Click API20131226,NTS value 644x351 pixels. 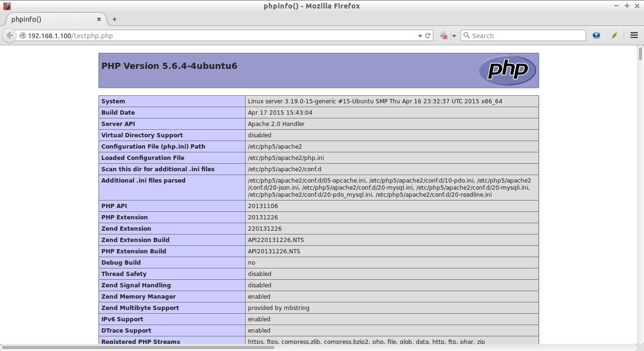tap(274, 251)
